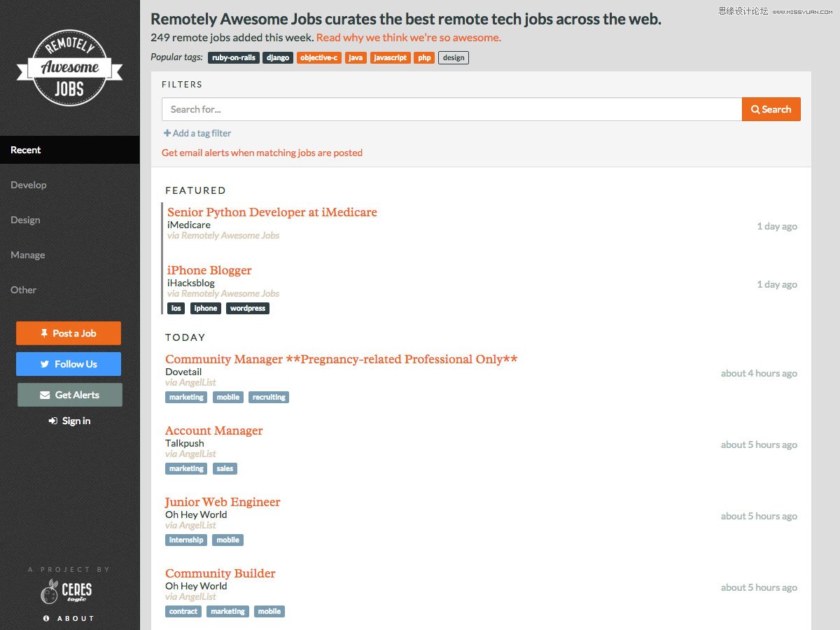840x630 pixels.
Task: Select the php popular tag
Action: click(425, 57)
